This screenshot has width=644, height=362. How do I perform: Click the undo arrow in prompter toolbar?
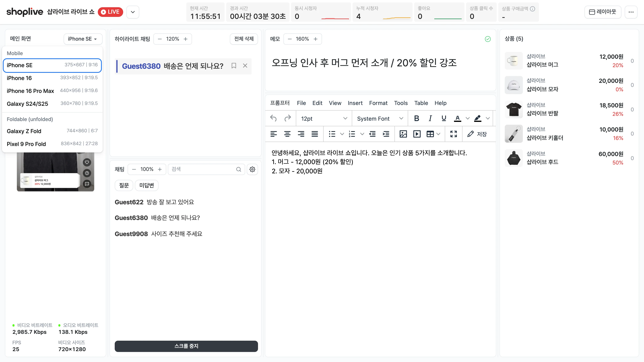(273, 118)
